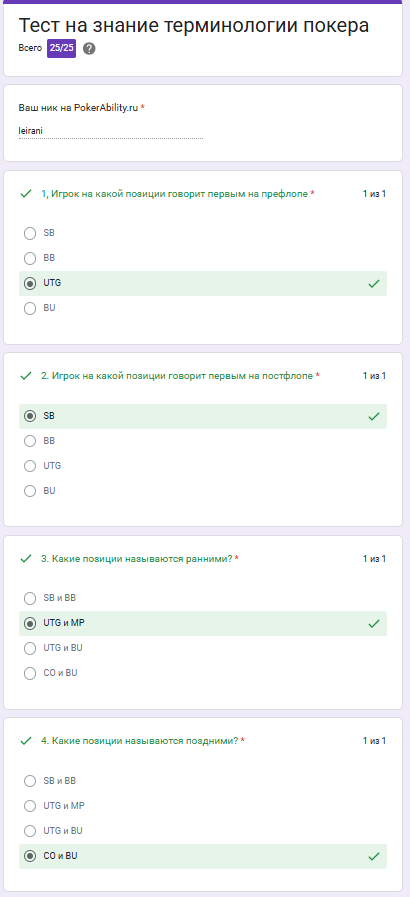Image resolution: width=410 pixels, height=897 pixels.
Task: Select UTG и MP in question 4
Action: tap(30, 806)
